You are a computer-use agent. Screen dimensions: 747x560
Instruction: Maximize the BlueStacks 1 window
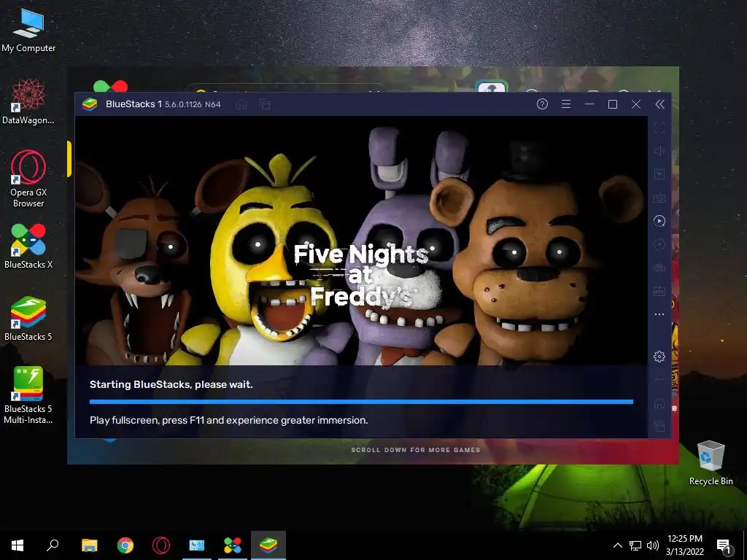613,104
